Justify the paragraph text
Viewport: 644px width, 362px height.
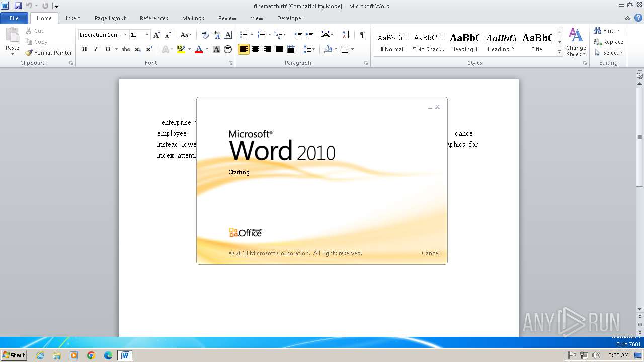pyautogui.click(x=279, y=49)
